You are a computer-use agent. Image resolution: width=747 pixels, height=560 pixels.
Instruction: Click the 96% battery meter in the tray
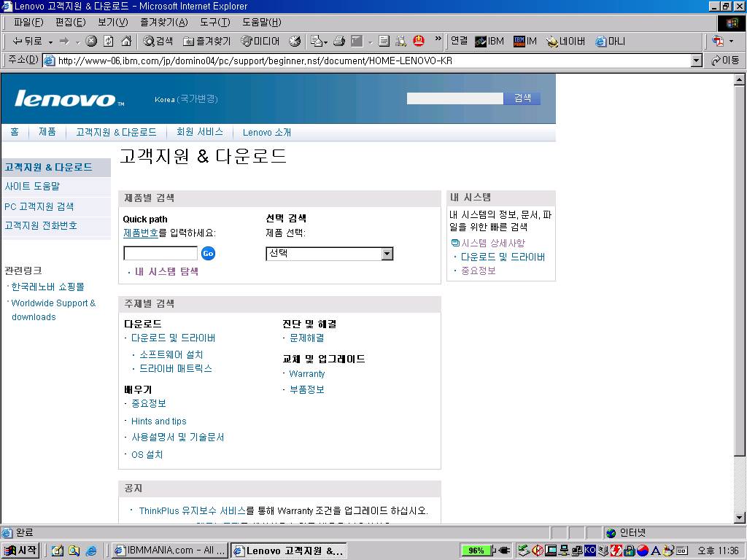pyautogui.click(x=478, y=551)
